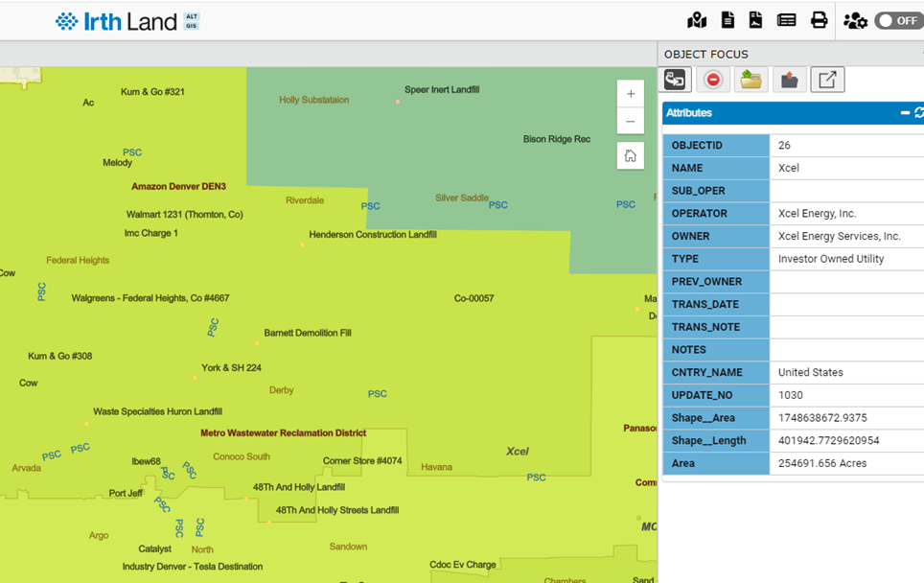Toggle the OFF switch in the header
Screen dimensions: 924x583
click(x=899, y=21)
